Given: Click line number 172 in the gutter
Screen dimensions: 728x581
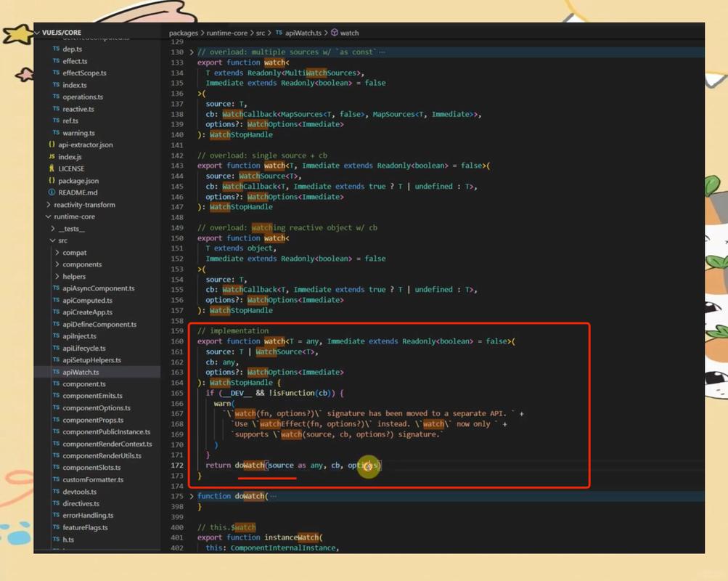Looking at the screenshot, I should coord(176,465).
